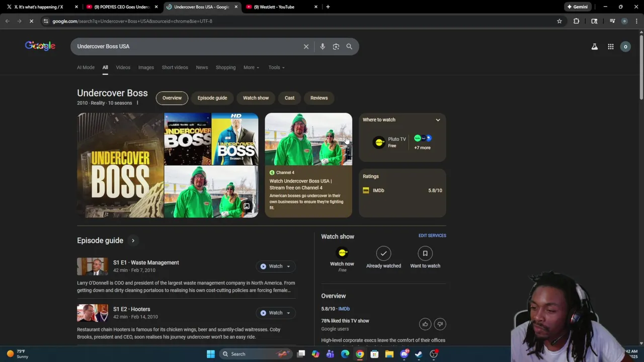Click EDIT SERVICES link
The height and width of the screenshot is (362, 644).
tap(432, 235)
